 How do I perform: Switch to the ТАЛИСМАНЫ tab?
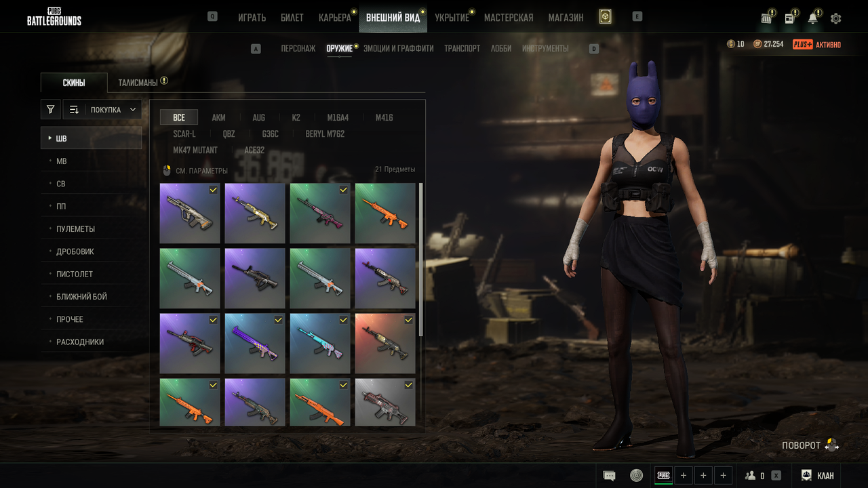[x=138, y=83]
